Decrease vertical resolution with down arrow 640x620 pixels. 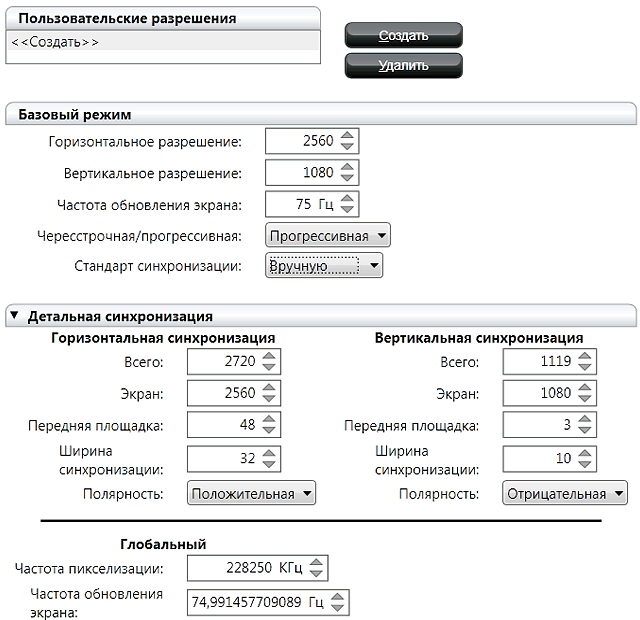point(347,178)
